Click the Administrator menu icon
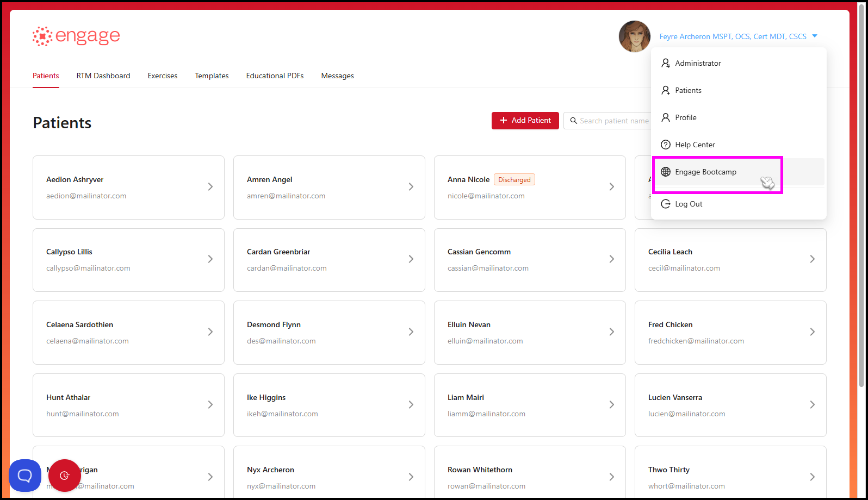The width and height of the screenshot is (868, 500). click(x=666, y=63)
